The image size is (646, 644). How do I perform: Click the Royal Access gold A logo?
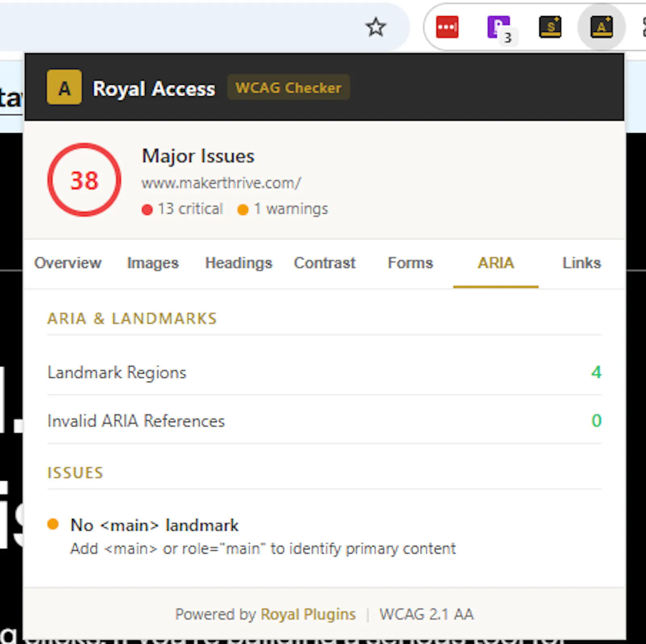[64, 87]
